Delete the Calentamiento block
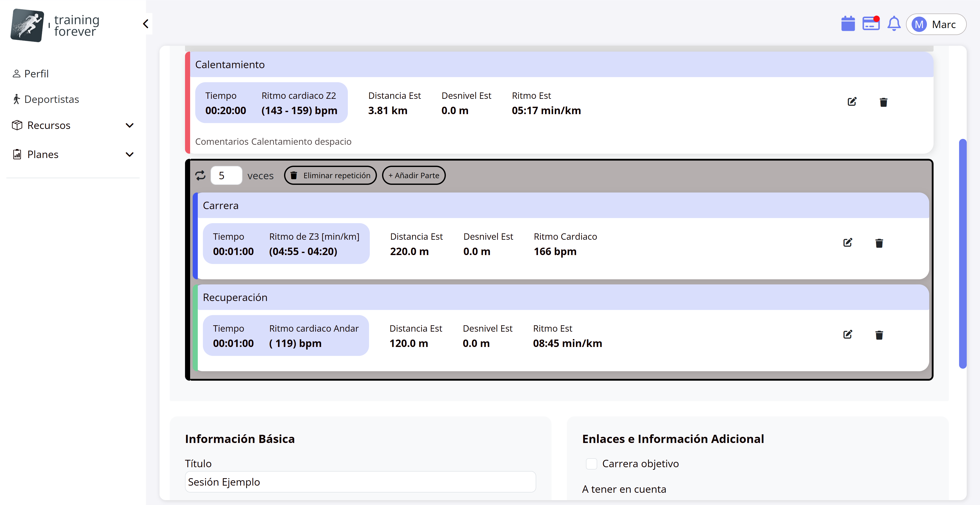980x505 pixels. pos(883,102)
